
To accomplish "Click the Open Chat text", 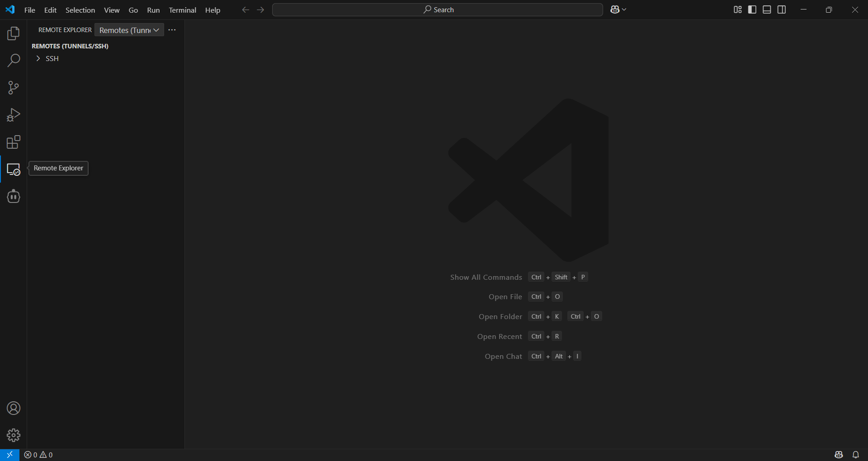I will [504, 357].
